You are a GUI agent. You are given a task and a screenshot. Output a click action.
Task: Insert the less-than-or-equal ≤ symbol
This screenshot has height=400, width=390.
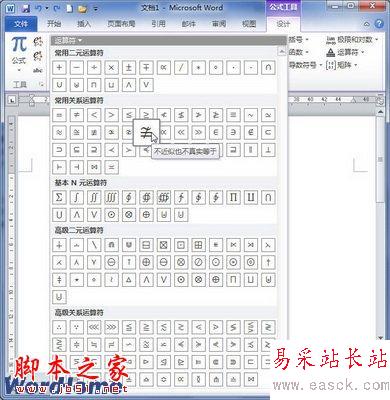pyautogui.click(x=129, y=115)
